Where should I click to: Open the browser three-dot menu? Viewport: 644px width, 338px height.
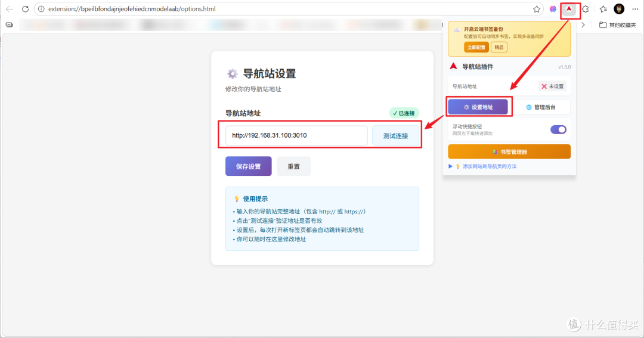[x=635, y=9]
